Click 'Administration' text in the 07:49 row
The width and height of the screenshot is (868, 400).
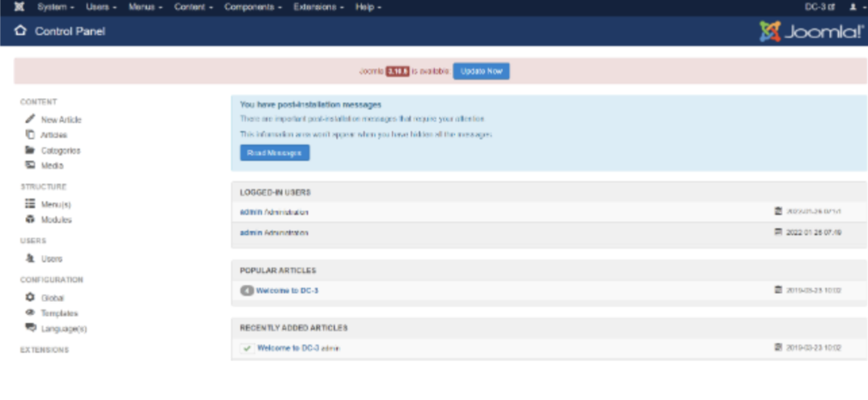click(286, 233)
